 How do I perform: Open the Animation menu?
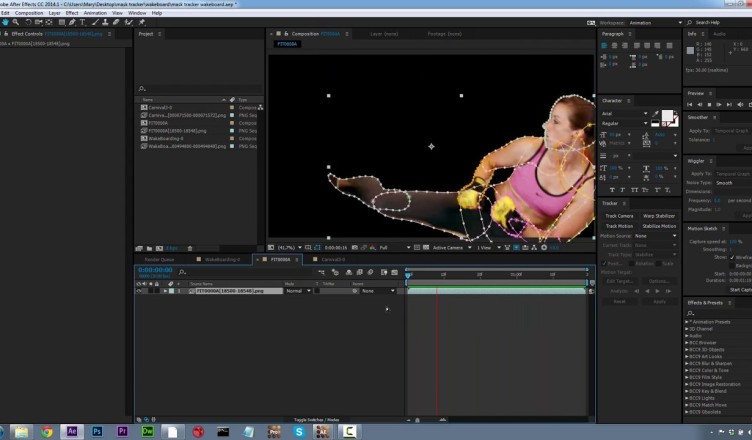click(95, 13)
